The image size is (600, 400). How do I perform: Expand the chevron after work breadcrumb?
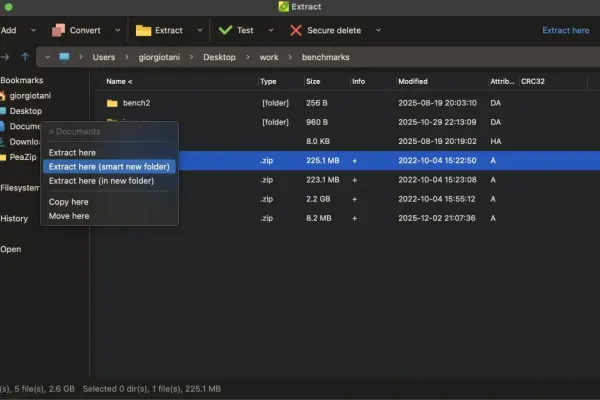click(290, 57)
